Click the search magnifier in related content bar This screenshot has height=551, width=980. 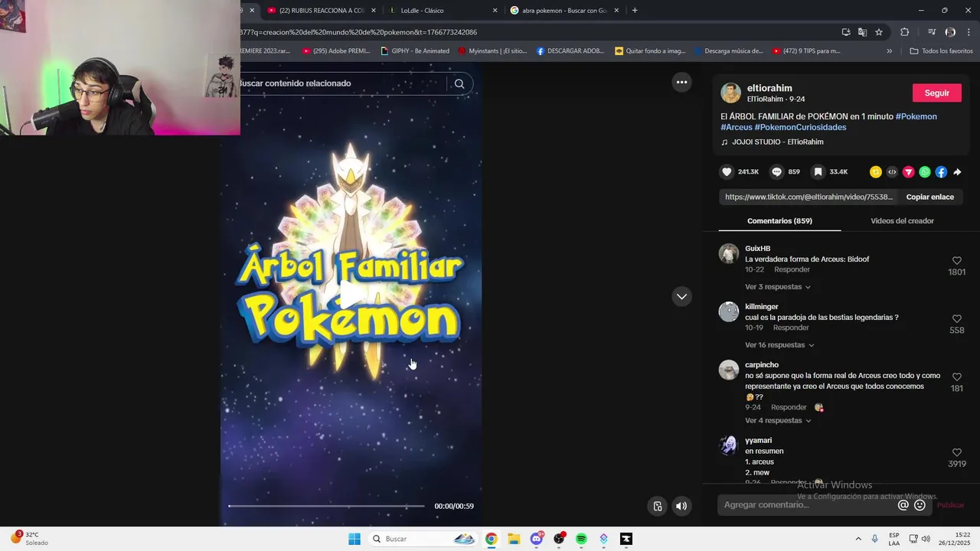(x=459, y=83)
